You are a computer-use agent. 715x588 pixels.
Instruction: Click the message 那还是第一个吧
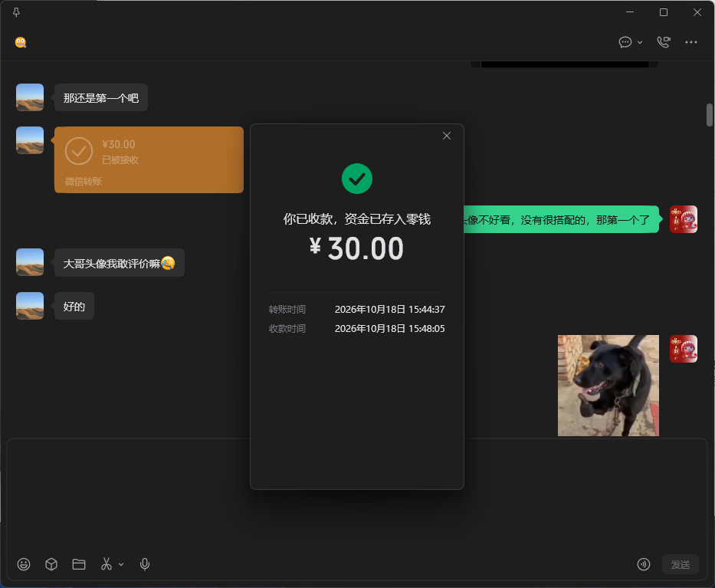coord(101,97)
